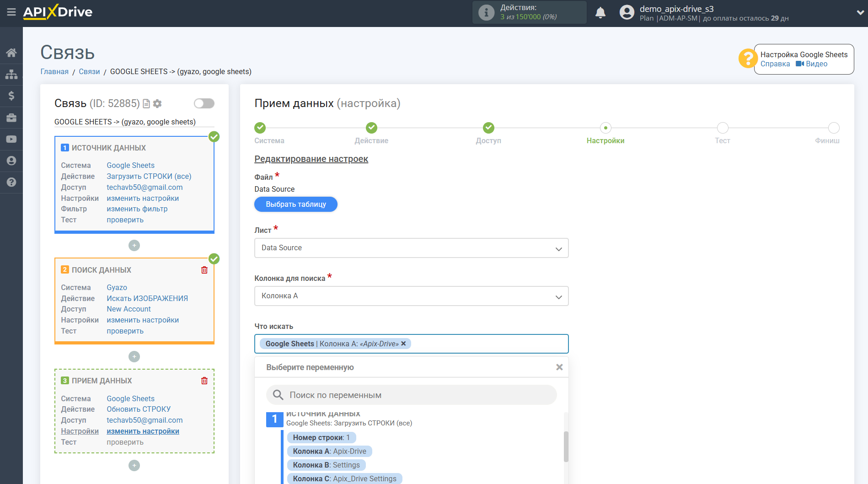Remove the Google Sheets Колонка A tag
Viewport: 868px width, 484px height.
pyautogui.click(x=403, y=344)
